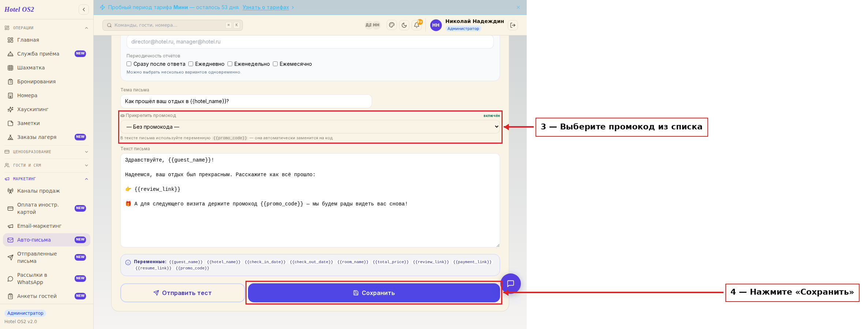Enable 'Сразу после ответа' checkbox
Screen dimensions: 868x329
pyautogui.click(x=129, y=64)
